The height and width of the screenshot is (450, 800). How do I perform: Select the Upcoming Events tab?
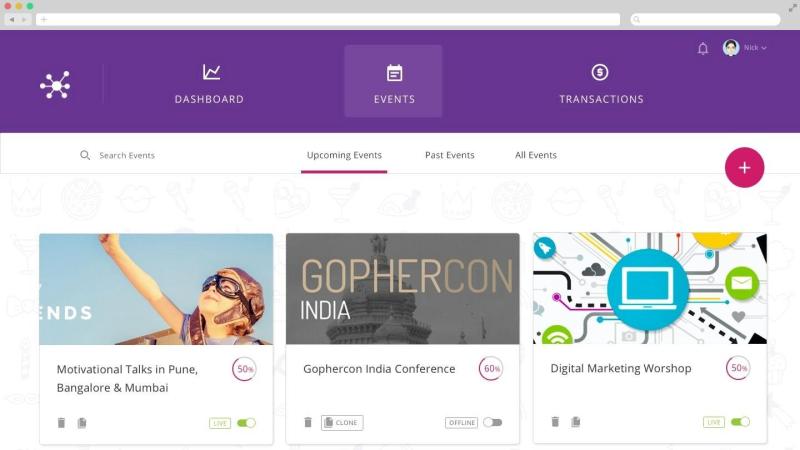click(x=344, y=155)
